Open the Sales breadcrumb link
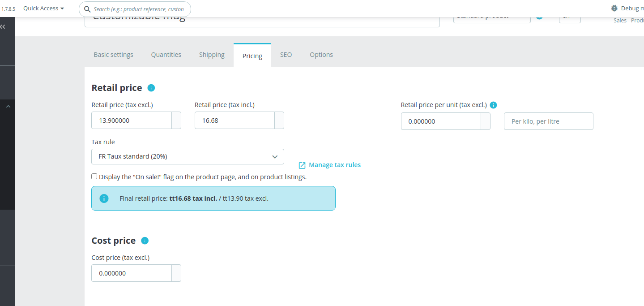Screen dimensions: 644x306 (620, 20)
